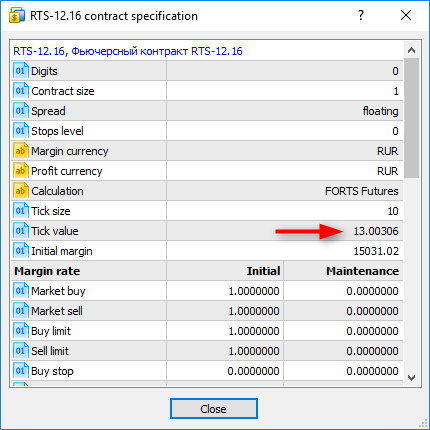Click the icon beside Digits row

coord(21,71)
